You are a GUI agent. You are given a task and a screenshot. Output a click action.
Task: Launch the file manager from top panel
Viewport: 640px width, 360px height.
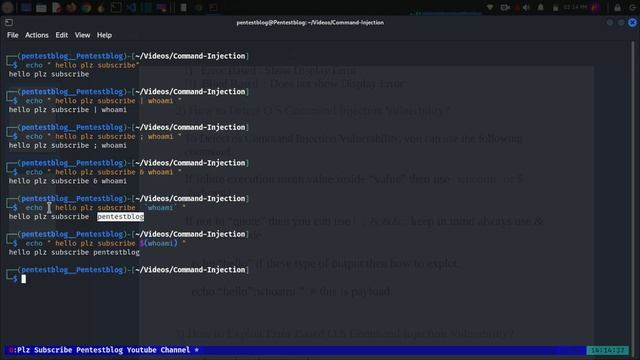point(41,8)
